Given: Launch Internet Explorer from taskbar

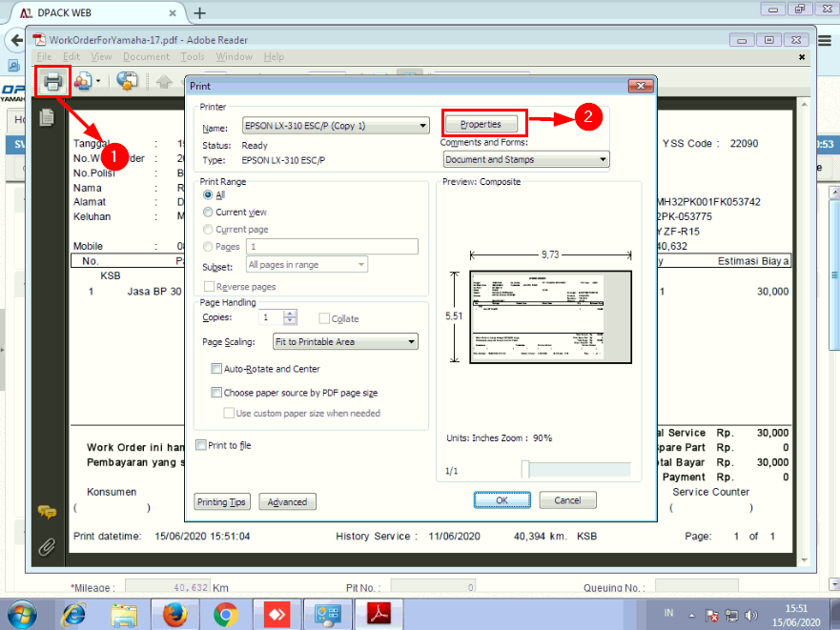Looking at the screenshot, I should click(x=74, y=615).
